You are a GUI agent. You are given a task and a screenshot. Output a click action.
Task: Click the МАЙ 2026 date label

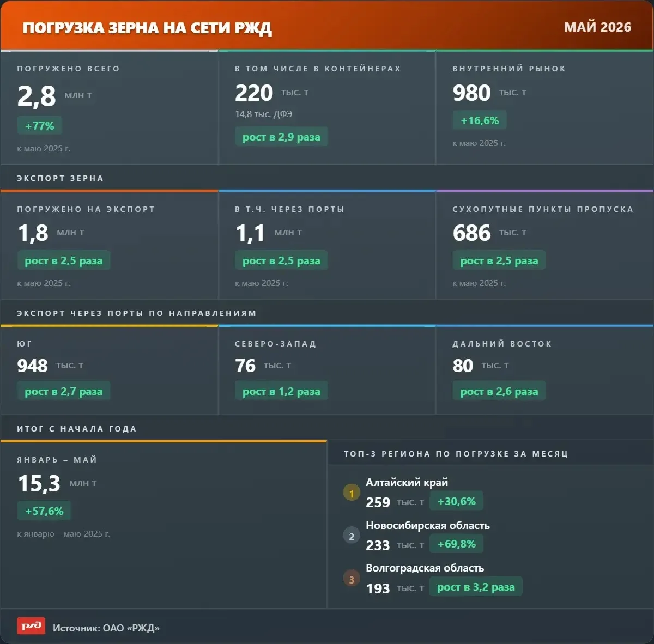(x=597, y=27)
